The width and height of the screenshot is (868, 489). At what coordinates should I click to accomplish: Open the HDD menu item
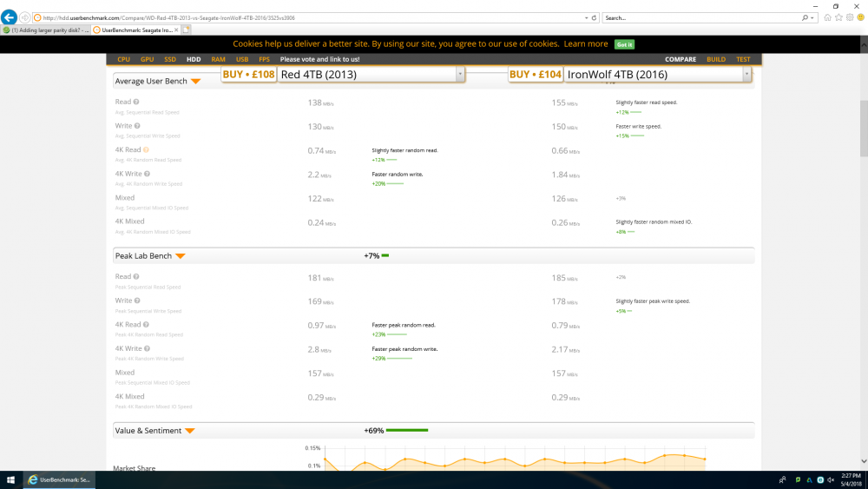(194, 59)
